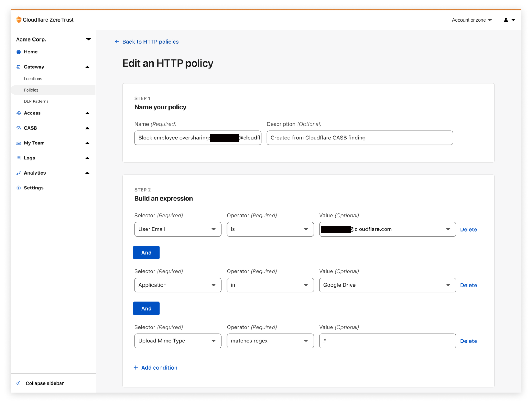
Task: Click the Logs document icon
Action: [x=19, y=158]
